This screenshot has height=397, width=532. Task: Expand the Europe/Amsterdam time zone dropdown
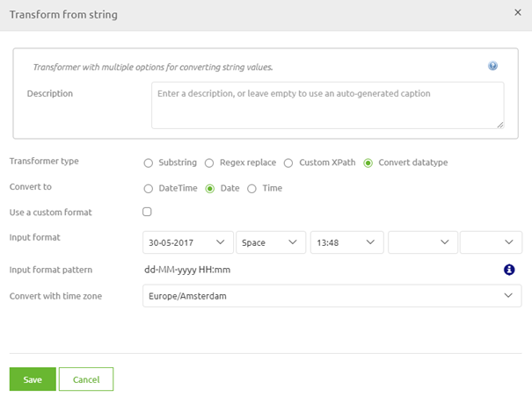click(x=332, y=296)
